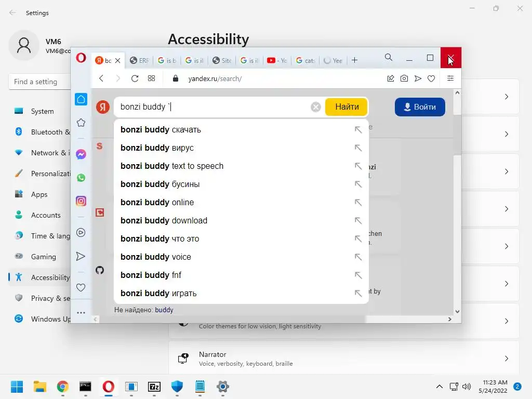This screenshot has width=532, height=399.
Task: Expand first Accessibility row chevron in Settings
Action: pyautogui.click(x=506, y=97)
